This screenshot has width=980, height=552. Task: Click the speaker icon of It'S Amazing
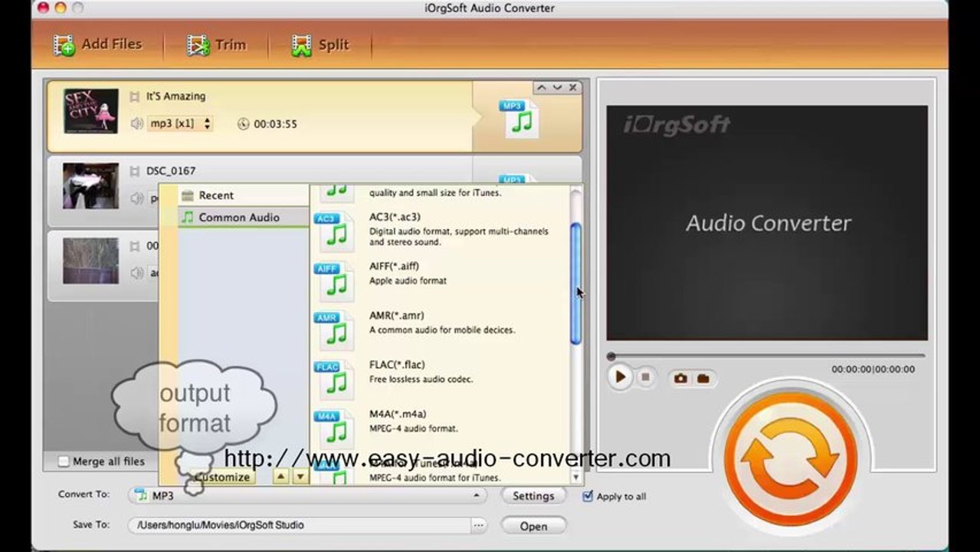click(x=136, y=123)
